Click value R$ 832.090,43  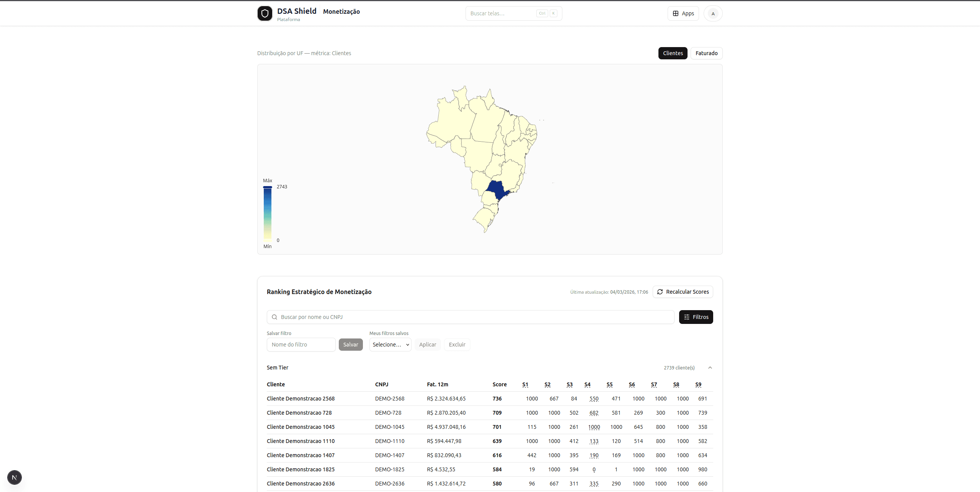(x=444, y=455)
